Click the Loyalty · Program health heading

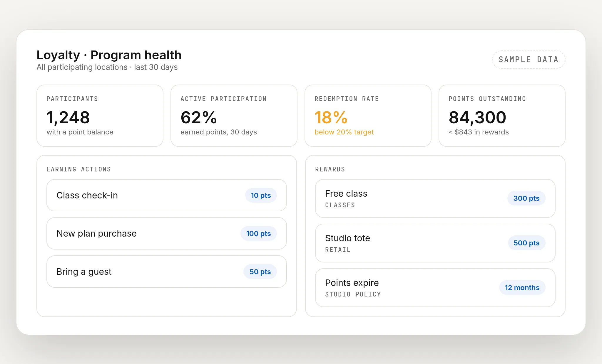point(109,55)
